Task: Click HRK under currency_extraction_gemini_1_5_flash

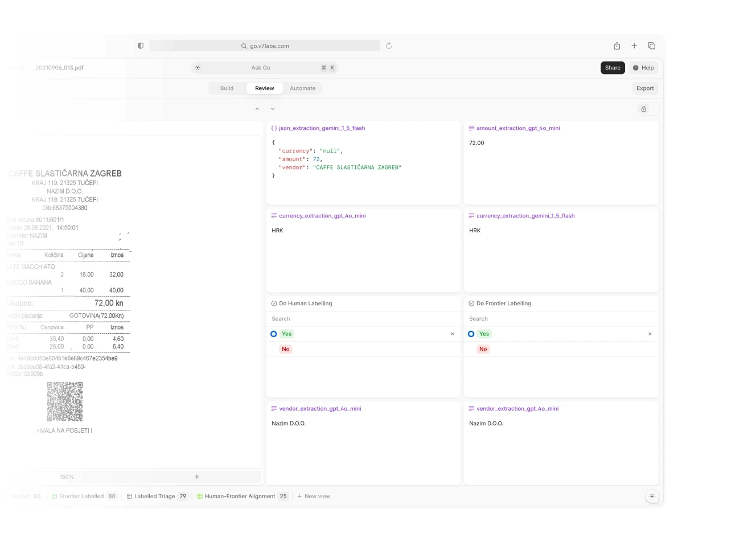Action: click(475, 231)
